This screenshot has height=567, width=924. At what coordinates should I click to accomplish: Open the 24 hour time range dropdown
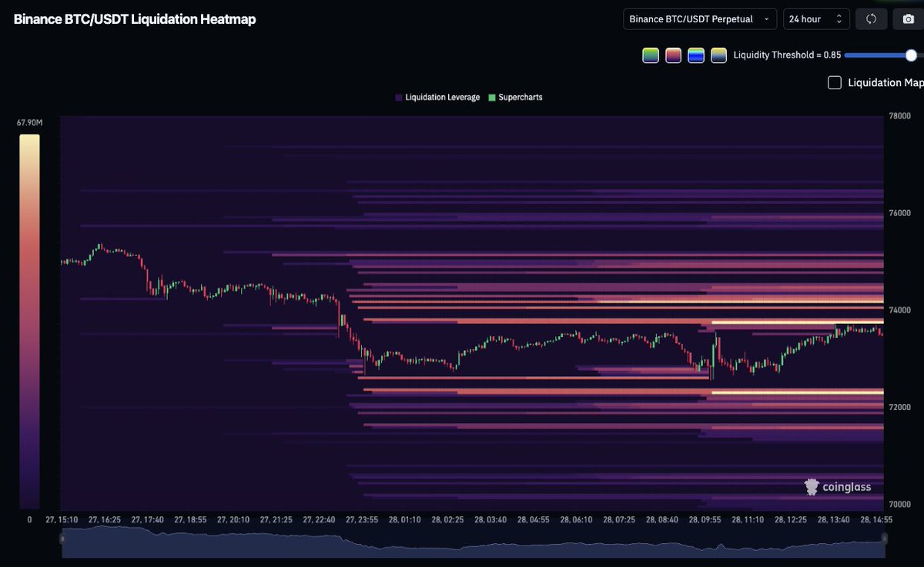816,19
